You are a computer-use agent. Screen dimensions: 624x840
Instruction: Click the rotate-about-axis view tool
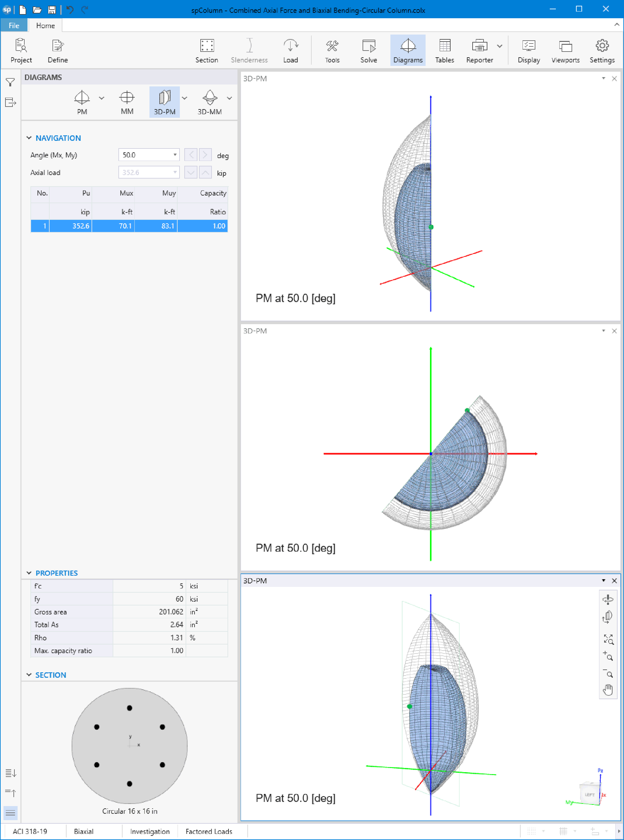click(x=608, y=599)
